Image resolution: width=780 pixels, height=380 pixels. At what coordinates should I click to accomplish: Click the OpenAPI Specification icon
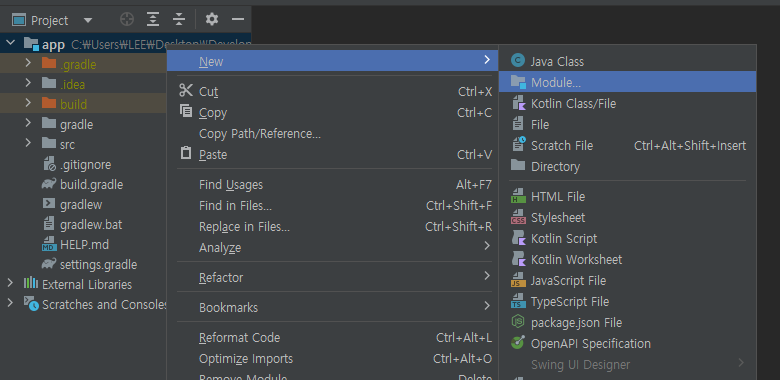coord(518,343)
